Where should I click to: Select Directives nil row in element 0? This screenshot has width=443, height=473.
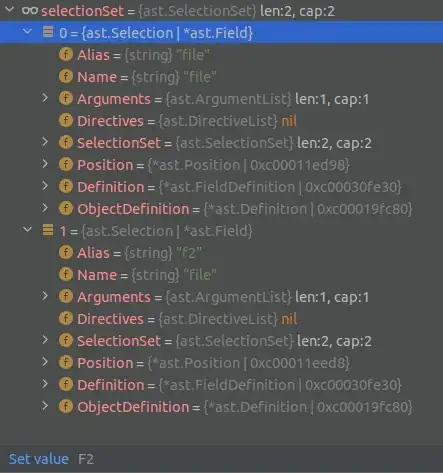click(221, 120)
